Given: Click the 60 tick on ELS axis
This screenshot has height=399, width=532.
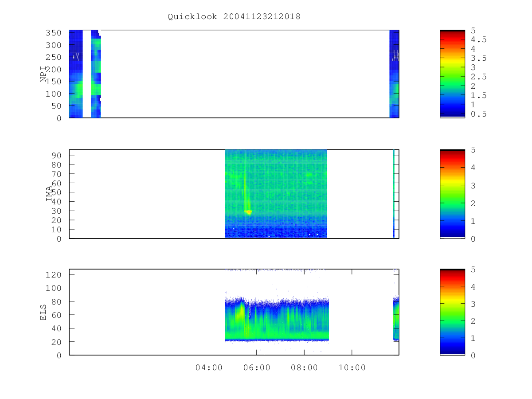Looking at the screenshot, I should 58,315.
